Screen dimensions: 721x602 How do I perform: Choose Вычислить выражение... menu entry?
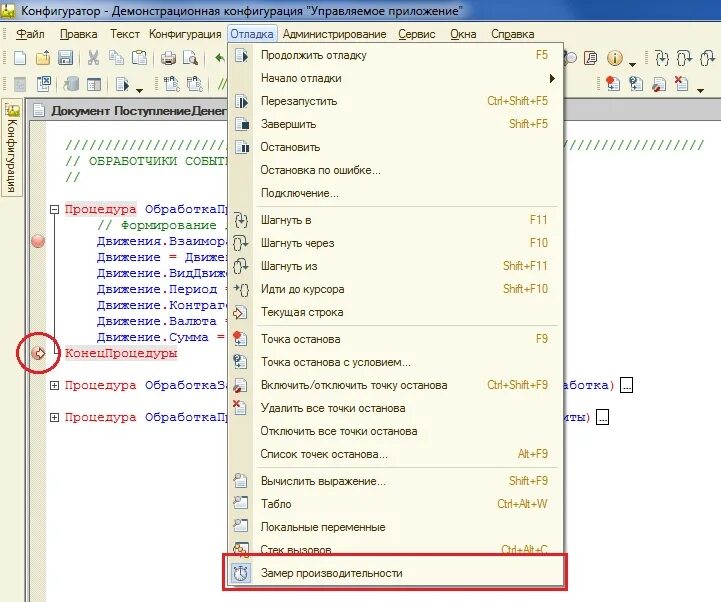click(x=395, y=482)
